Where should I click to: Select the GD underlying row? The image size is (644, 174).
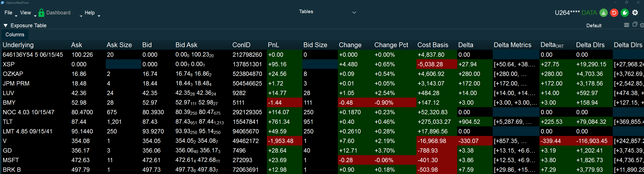tap(7, 151)
